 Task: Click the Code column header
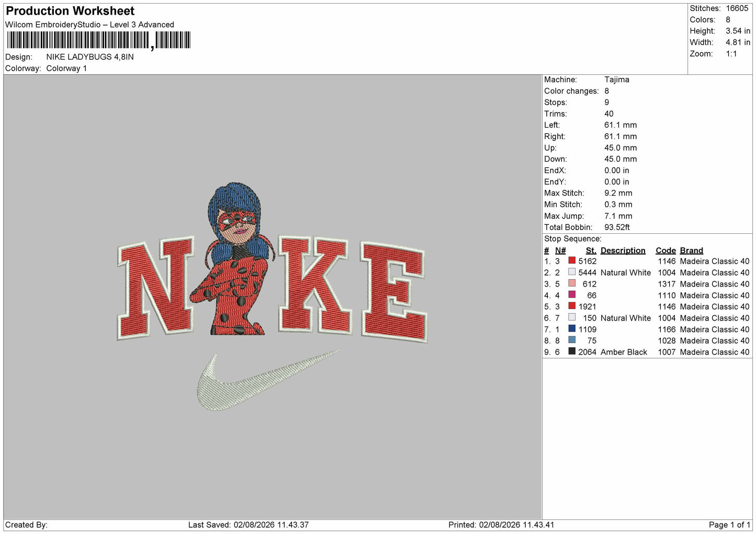point(665,251)
